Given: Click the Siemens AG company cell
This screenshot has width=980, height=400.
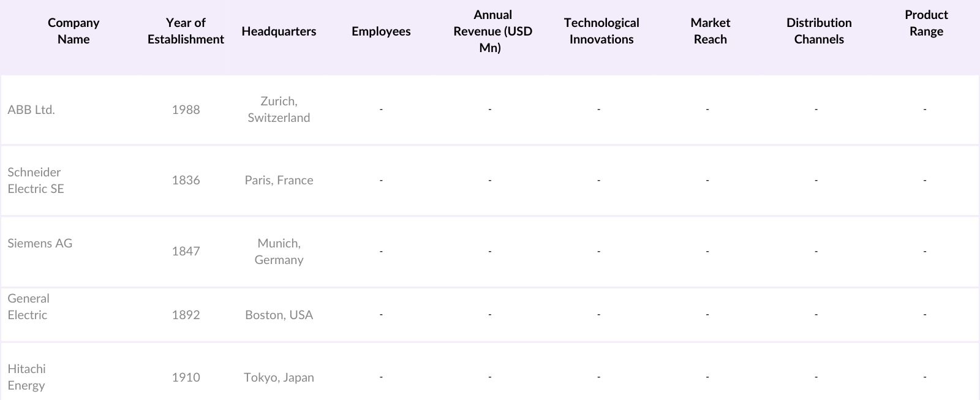Looking at the screenshot, I should [x=40, y=243].
